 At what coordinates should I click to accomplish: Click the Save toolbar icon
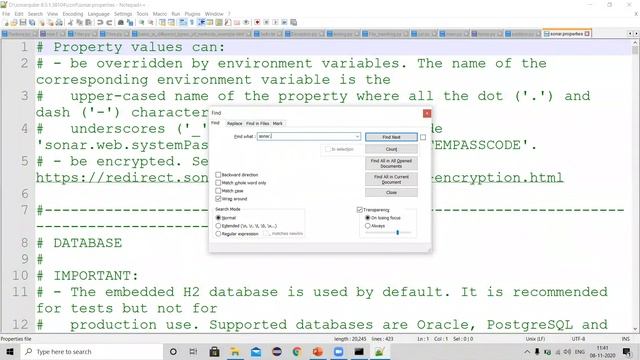coord(23,22)
